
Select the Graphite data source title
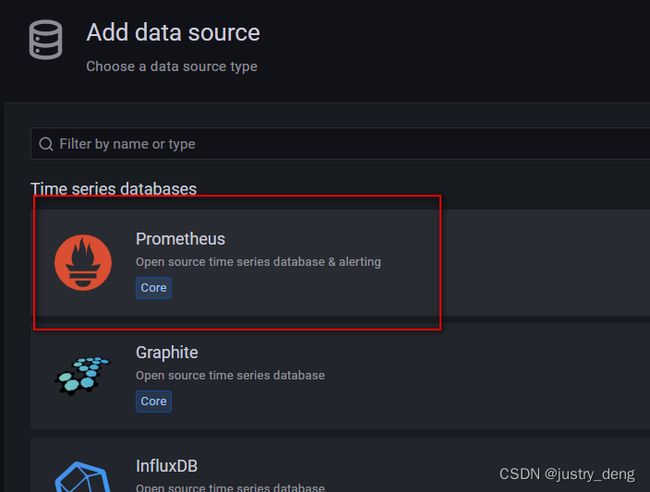pyautogui.click(x=167, y=353)
